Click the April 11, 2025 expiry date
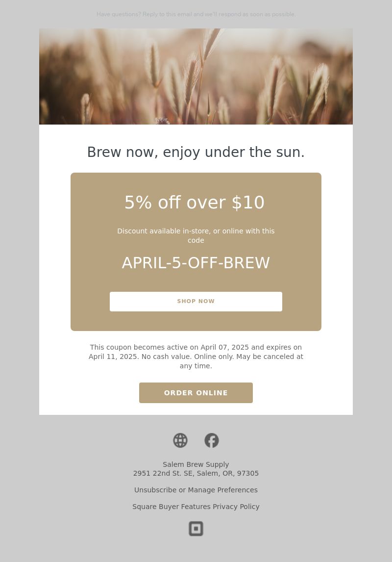Image resolution: width=392 pixels, height=562 pixels. click(x=114, y=357)
